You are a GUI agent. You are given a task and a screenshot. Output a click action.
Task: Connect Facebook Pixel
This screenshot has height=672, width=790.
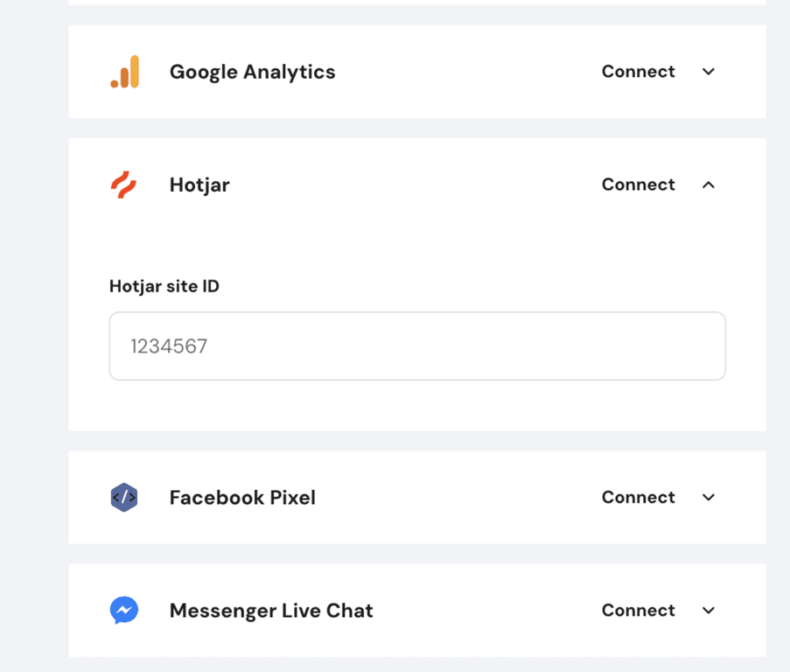click(638, 497)
